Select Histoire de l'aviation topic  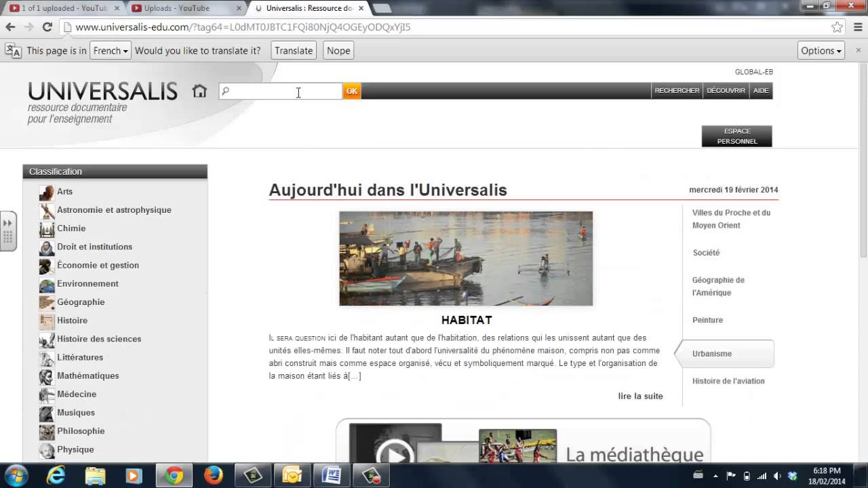(728, 381)
